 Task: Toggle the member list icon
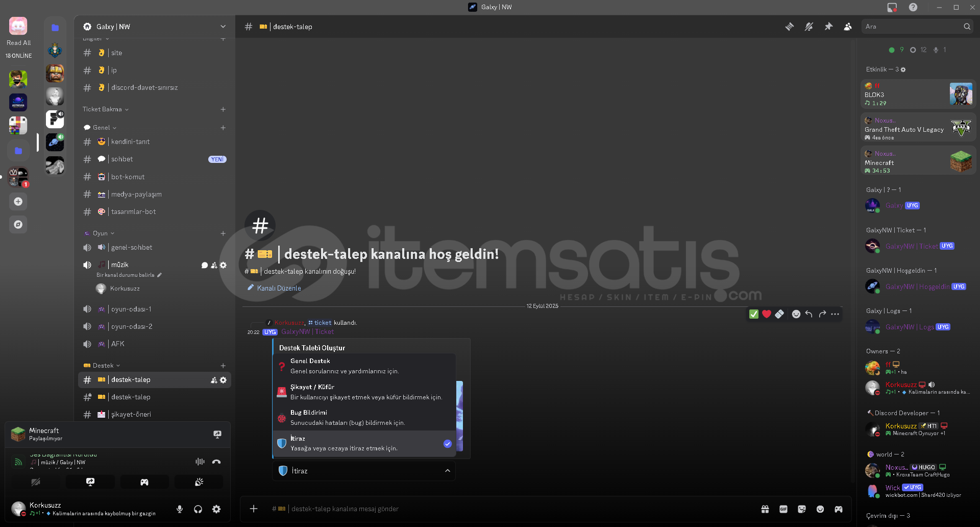(848, 27)
